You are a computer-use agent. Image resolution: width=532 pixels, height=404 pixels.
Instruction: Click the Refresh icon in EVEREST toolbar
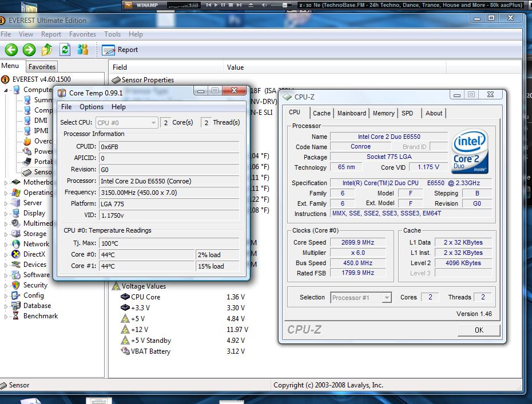coord(65,50)
